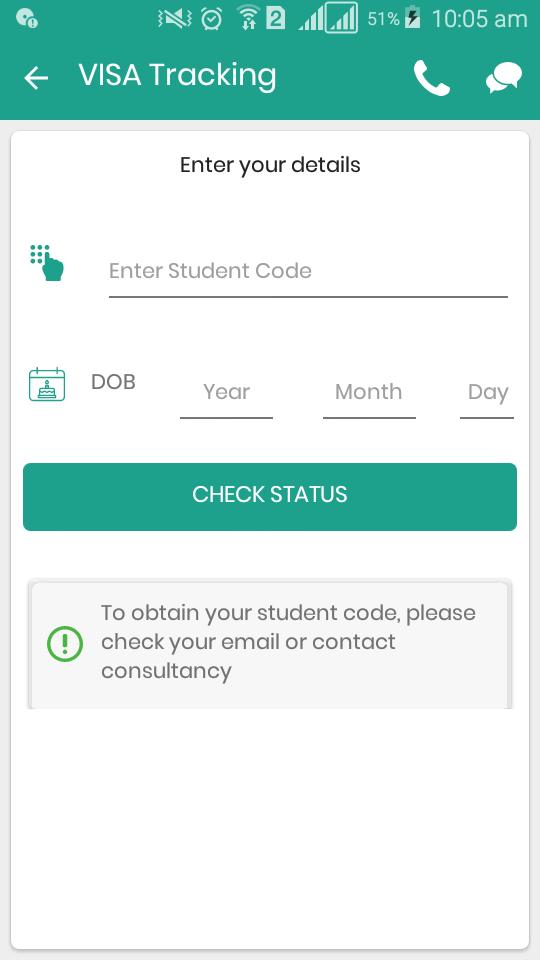Focus the Enter Student Code field
This screenshot has width=540, height=960.
coord(308,271)
